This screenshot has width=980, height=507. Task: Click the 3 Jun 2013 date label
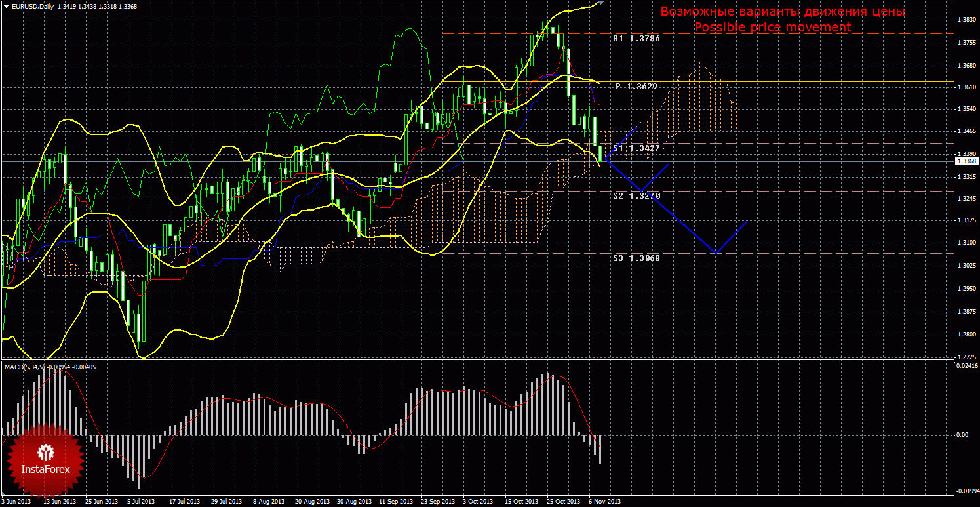click(15, 502)
